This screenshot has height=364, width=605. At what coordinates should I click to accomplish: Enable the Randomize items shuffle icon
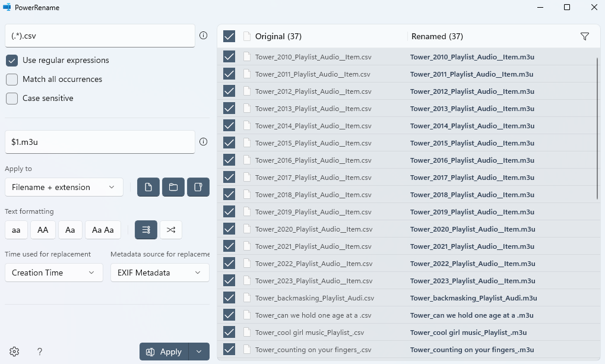171,230
